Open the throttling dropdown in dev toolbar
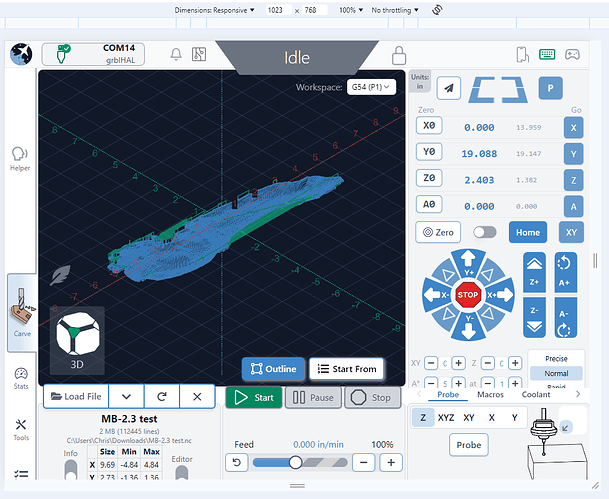This screenshot has height=499, width=609. click(395, 9)
